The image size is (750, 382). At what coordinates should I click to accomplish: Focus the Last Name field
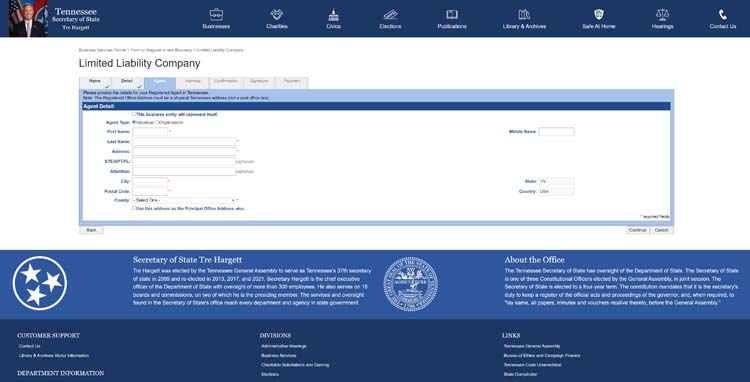pyautogui.click(x=184, y=142)
